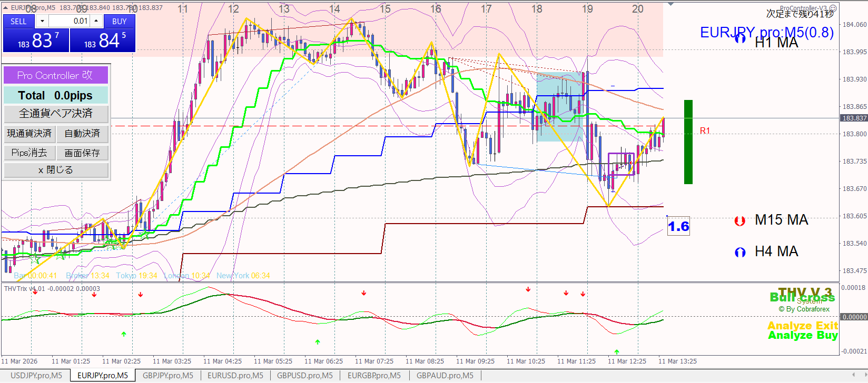Switch to the USDJPY.pro,M5 chart tab
This screenshot has height=383, width=868.
click(36, 376)
